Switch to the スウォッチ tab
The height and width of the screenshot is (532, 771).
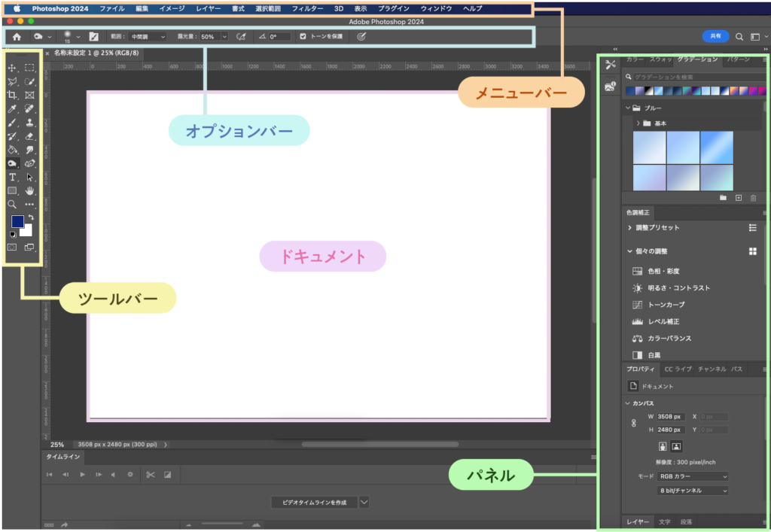pos(660,59)
